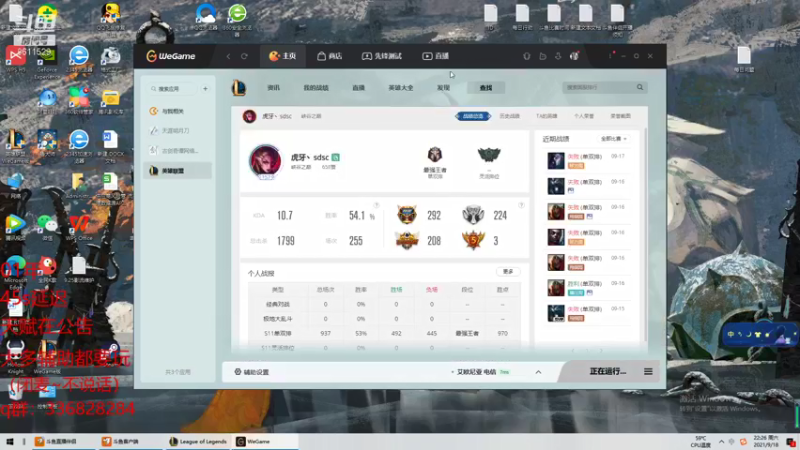This screenshot has width=800, height=450.
Task: Select the 战绩总览 sub-tab
Action: coord(472,116)
